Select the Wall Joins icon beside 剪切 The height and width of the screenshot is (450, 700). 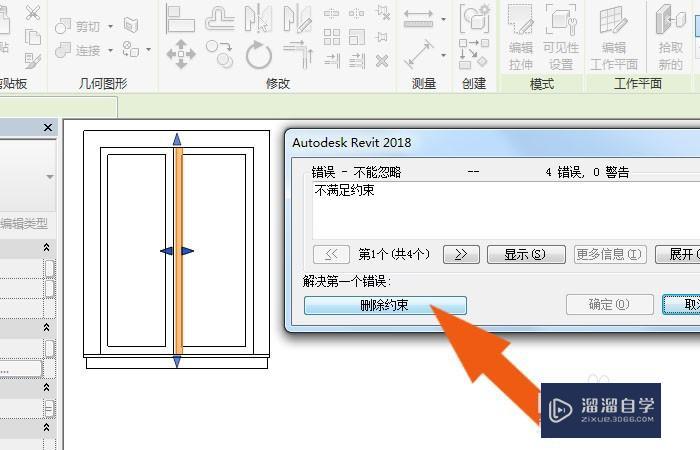[x=131, y=25]
